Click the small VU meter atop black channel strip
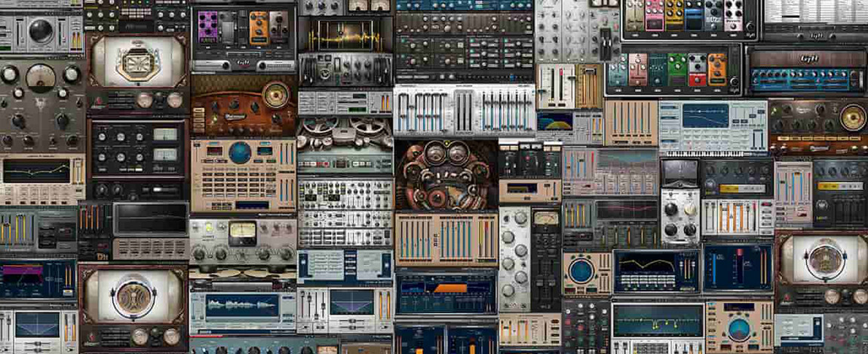This screenshot has width=868, height=354. point(545,218)
